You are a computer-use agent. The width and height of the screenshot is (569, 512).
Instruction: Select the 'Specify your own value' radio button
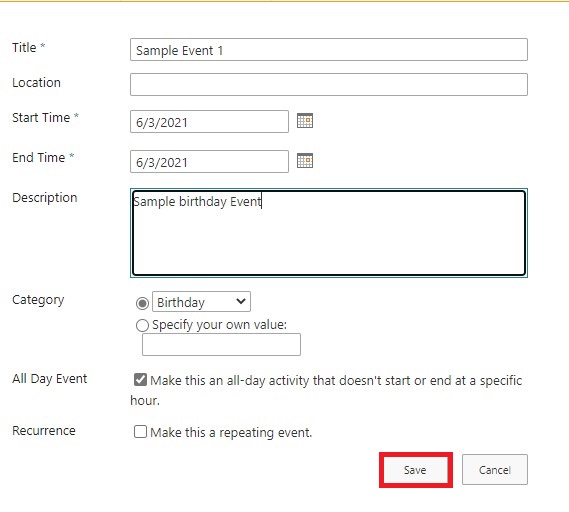point(142,325)
